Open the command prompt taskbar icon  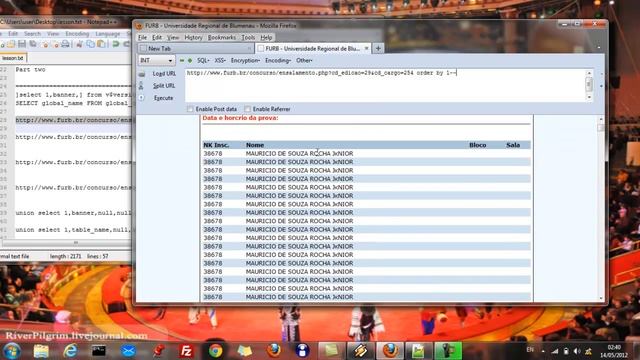pos(99,351)
